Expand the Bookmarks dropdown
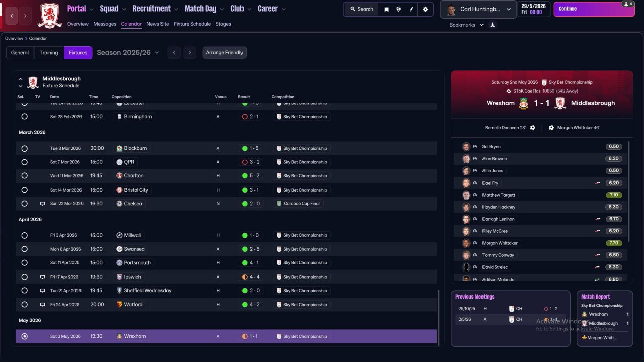 466,25
